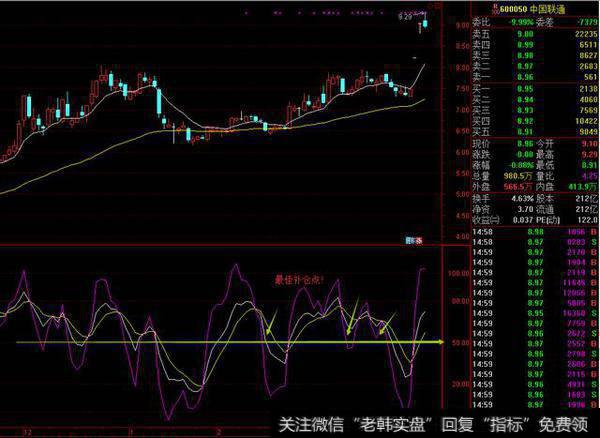Image resolution: width=600 pixels, height=438 pixels.
Task: Click the 净资 value 3.70
Action: (525, 209)
